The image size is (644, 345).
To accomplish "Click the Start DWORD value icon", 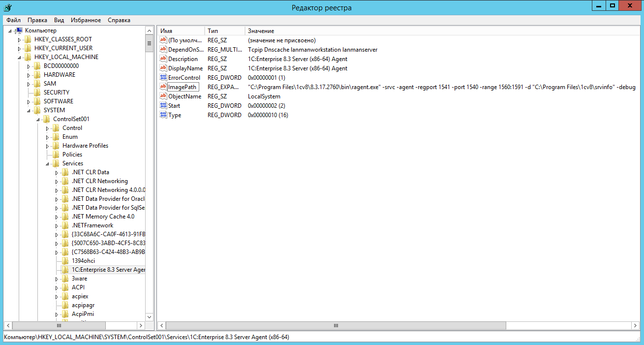I will coord(163,105).
